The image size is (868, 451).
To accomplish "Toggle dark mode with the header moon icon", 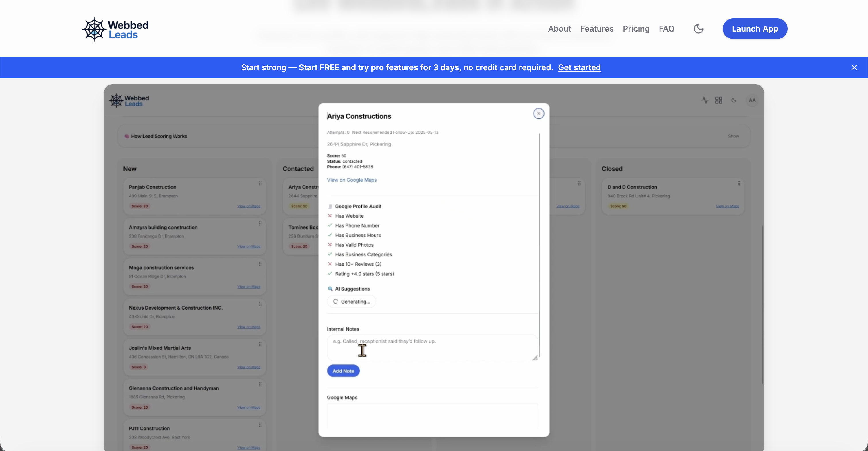I will point(699,29).
